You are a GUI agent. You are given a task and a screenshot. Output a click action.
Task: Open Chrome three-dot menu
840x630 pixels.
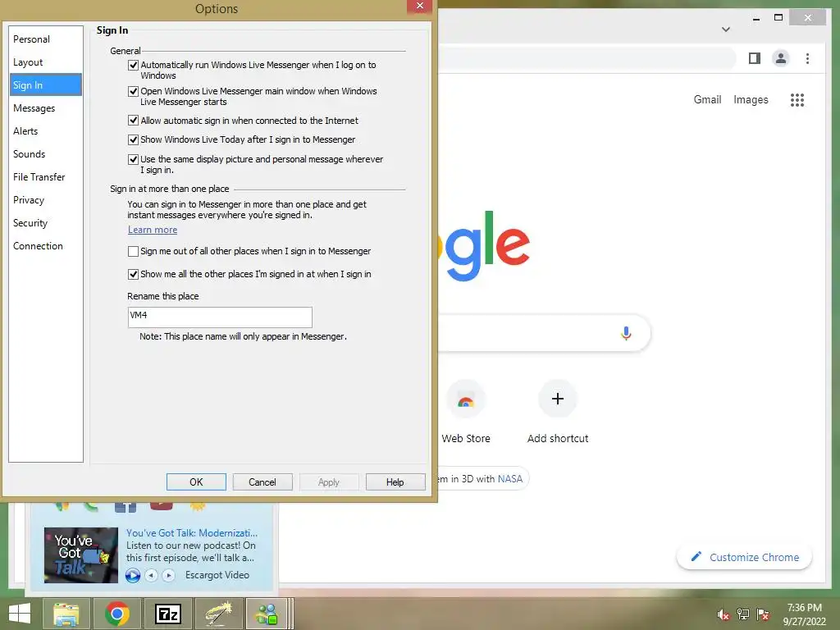807,58
